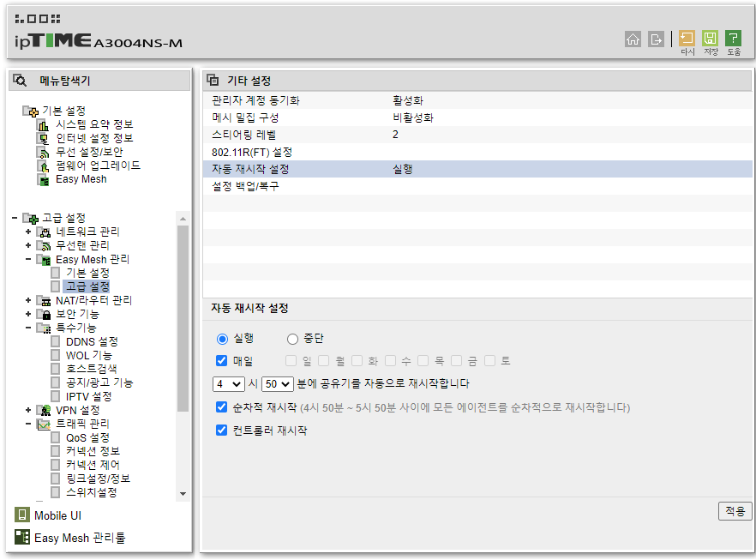The image size is (756, 560).
Task: Click the menu tree scrollbar thumb
Action: click(x=183, y=319)
